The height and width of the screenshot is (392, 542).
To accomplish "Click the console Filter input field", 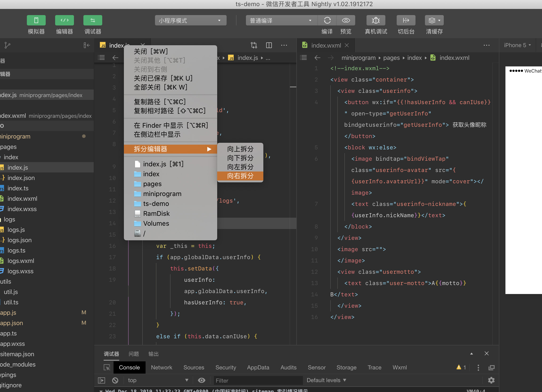I will (258, 380).
